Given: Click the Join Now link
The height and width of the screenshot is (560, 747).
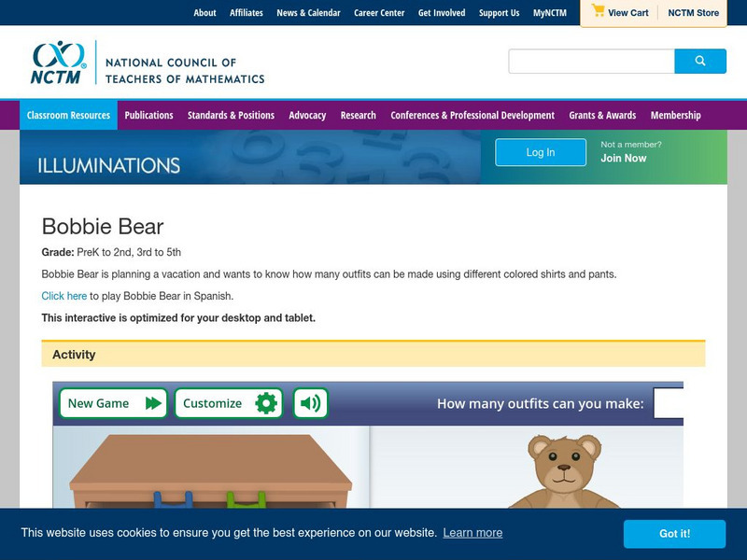Looking at the screenshot, I should coord(623,158).
